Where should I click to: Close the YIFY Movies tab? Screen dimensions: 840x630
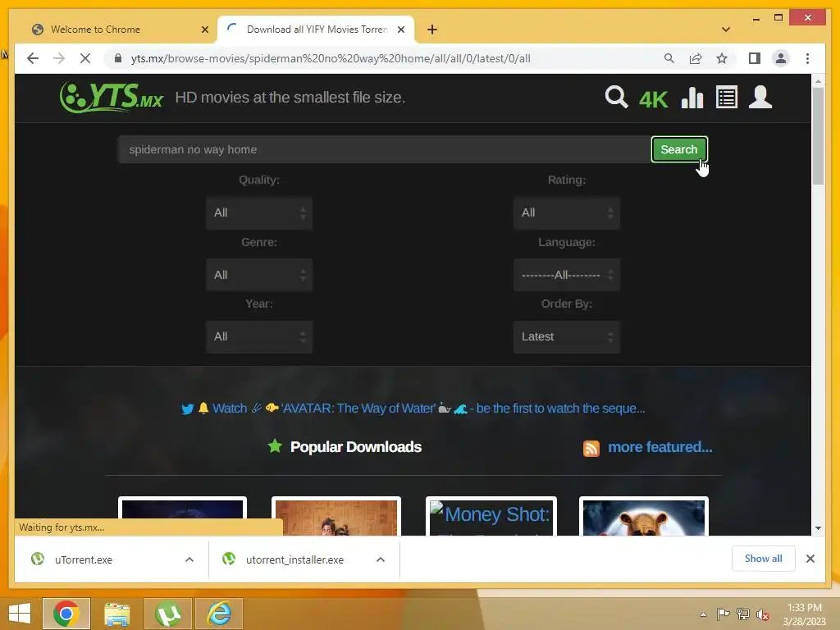(x=400, y=30)
